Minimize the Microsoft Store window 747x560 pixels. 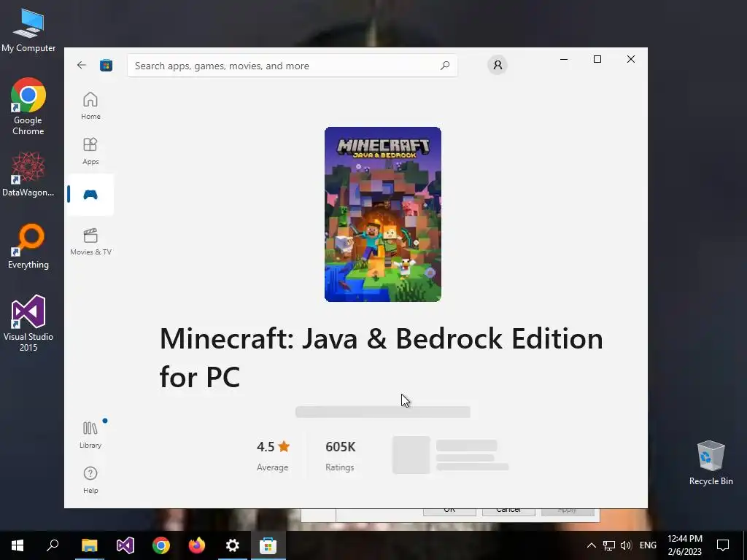(x=564, y=59)
